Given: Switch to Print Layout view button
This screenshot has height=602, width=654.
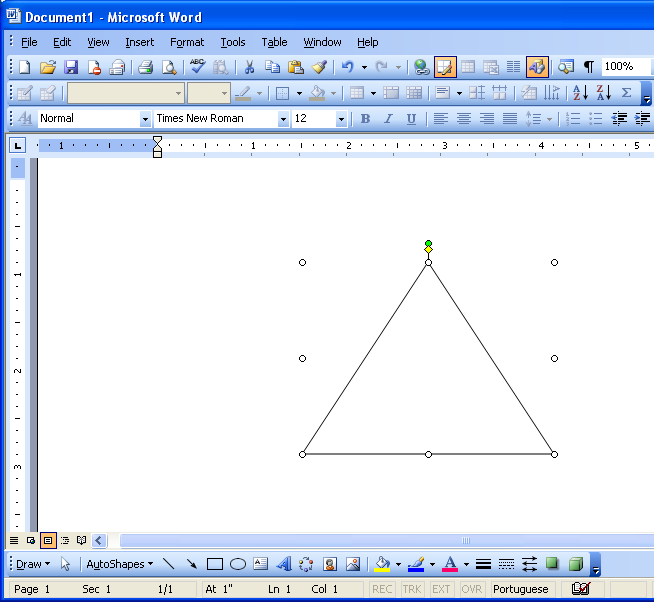Looking at the screenshot, I should click(x=48, y=541).
